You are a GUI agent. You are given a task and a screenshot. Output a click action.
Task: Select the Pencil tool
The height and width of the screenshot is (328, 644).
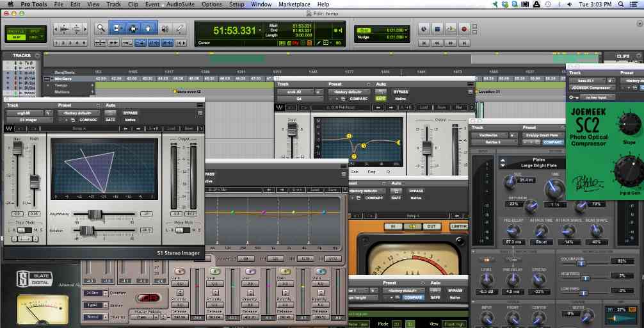180,28
